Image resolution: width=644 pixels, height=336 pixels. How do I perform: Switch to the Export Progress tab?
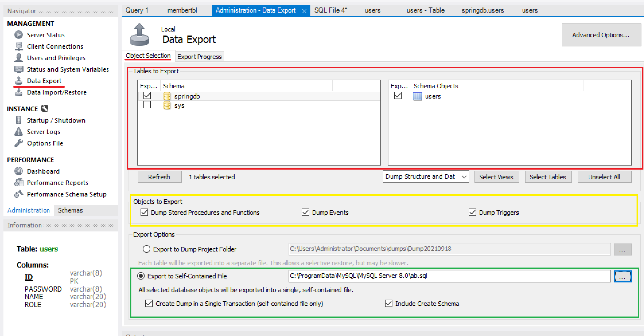coord(199,57)
